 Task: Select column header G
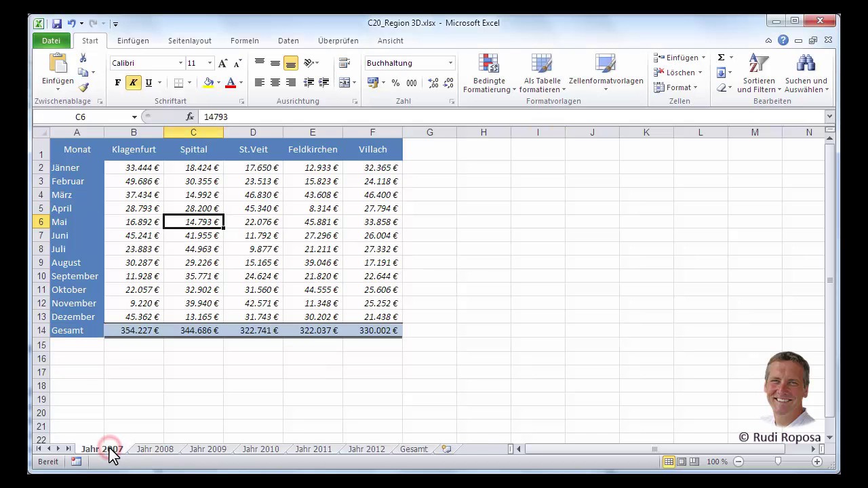430,132
